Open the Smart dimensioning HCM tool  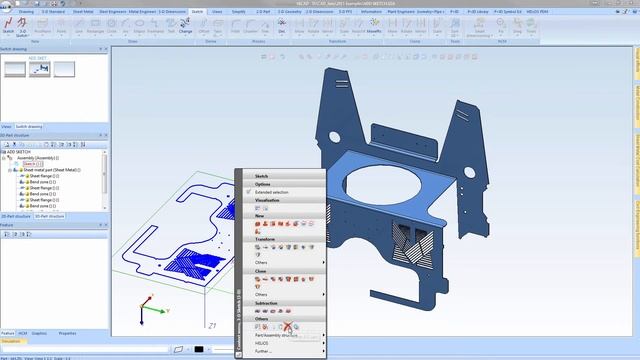[480, 28]
